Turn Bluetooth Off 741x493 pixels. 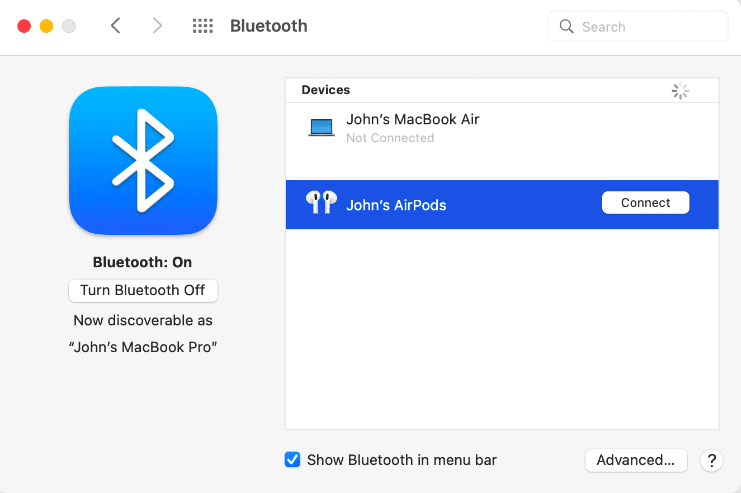(x=143, y=290)
